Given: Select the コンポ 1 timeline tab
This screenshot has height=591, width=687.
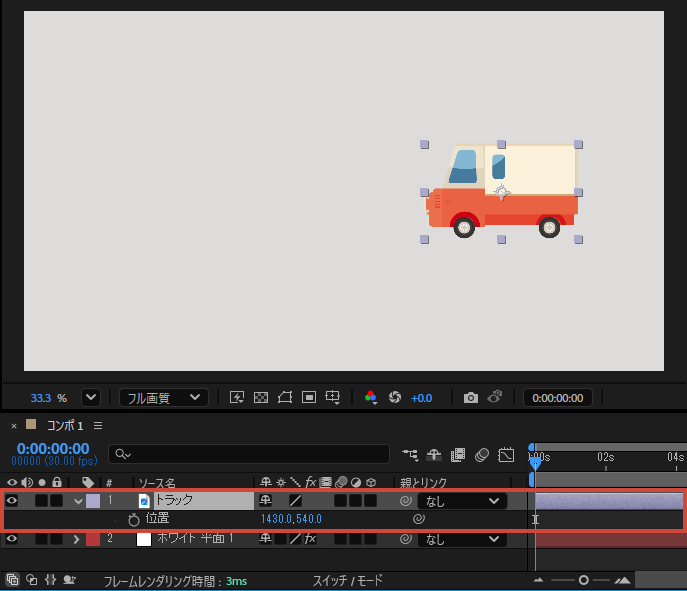Looking at the screenshot, I should click(x=65, y=425).
